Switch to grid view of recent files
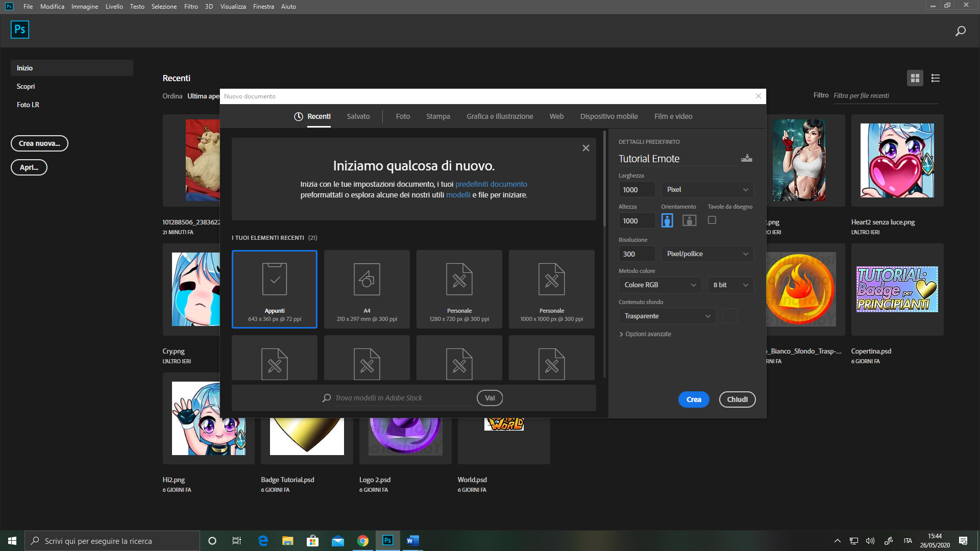 click(x=915, y=78)
